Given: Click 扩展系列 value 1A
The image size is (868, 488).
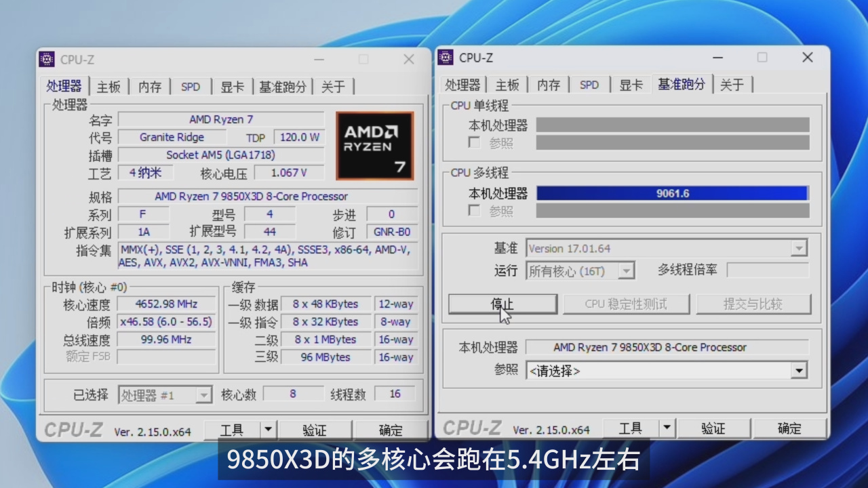Looking at the screenshot, I should pyautogui.click(x=144, y=232).
